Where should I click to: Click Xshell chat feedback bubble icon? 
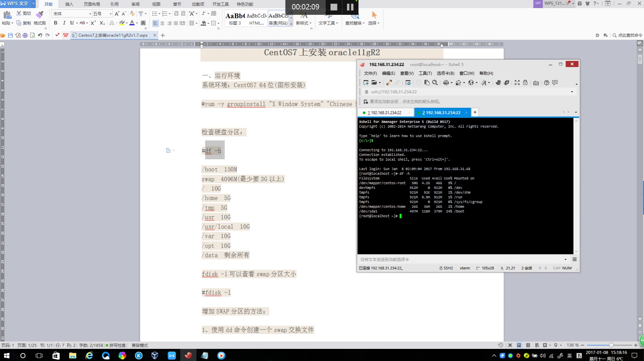[555, 83]
